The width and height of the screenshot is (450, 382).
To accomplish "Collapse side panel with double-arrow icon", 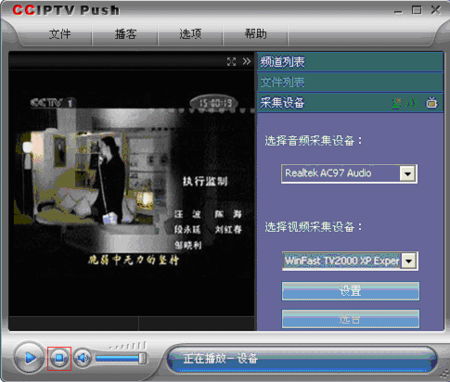I will point(247,61).
